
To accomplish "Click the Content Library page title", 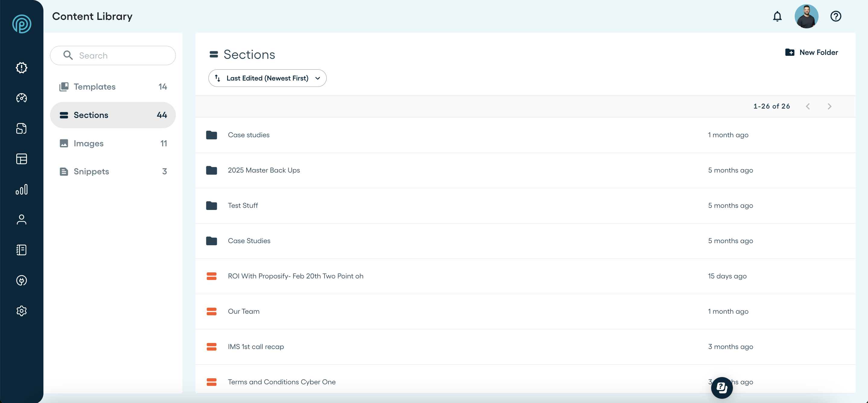I will pos(92,16).
